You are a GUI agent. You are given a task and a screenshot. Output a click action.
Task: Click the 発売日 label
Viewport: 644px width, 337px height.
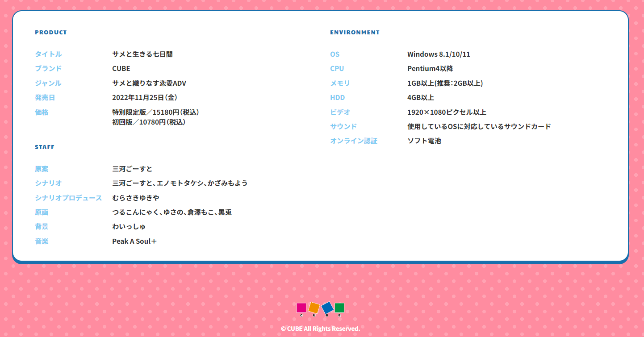(45, 97)
